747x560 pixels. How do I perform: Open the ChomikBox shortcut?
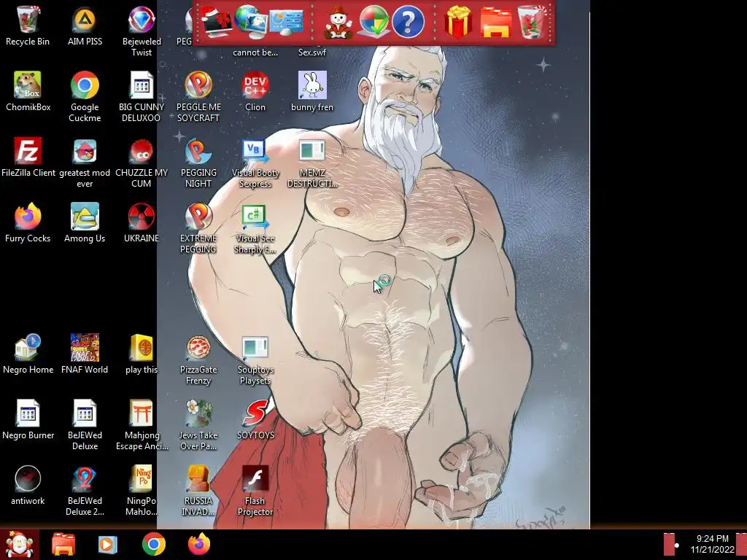pyautogui.click(x=28, y=91)
